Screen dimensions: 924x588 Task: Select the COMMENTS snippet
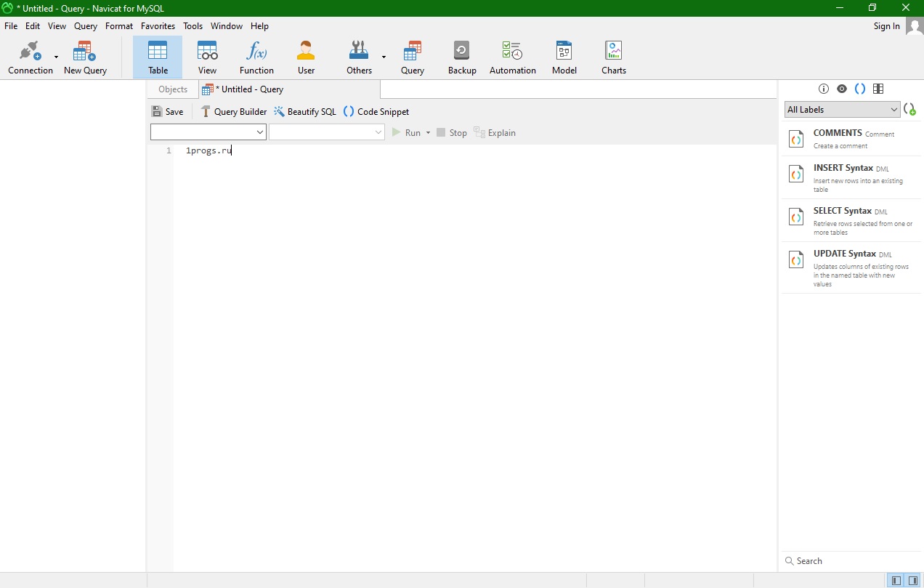click(851, 140)
